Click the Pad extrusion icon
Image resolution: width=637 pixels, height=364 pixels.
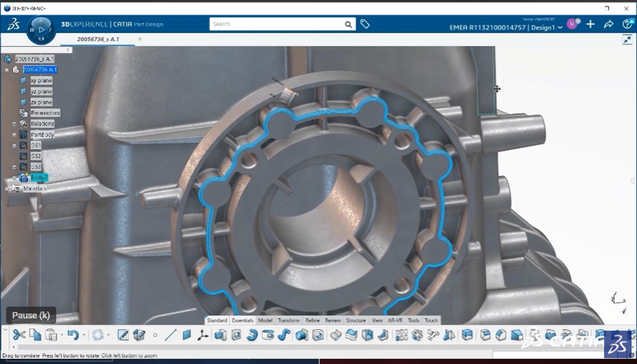pos(220,335)
